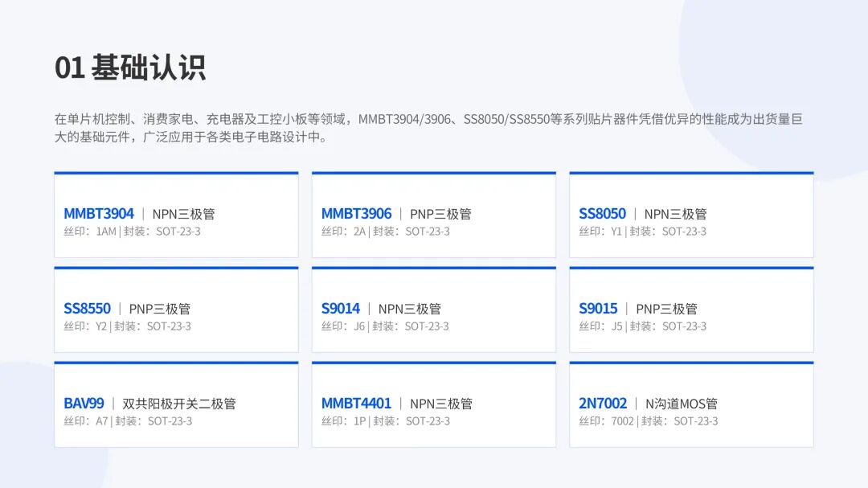Select PNP三极管 label beside SS8550
This screenshot has height=488, width=868.
159,309
